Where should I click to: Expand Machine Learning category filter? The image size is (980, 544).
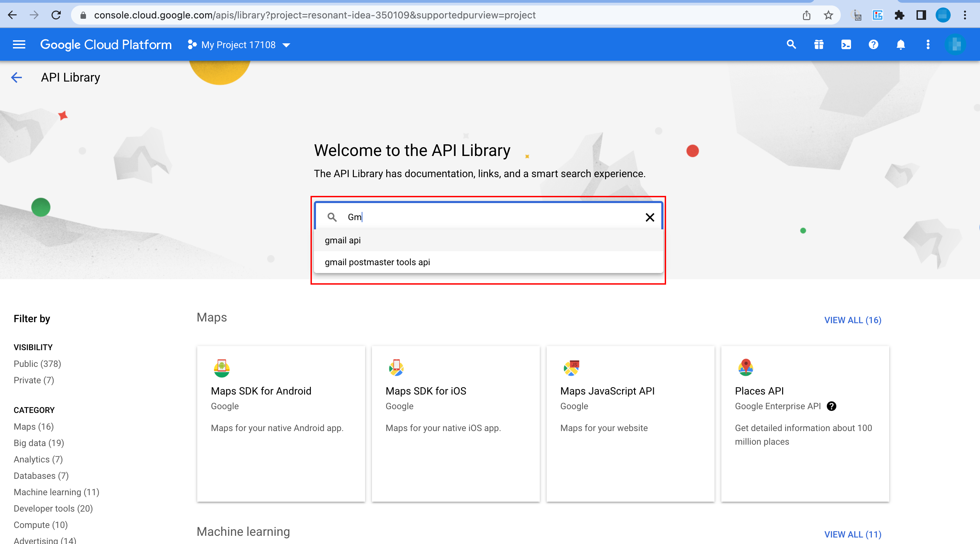(x=56, y=492)
